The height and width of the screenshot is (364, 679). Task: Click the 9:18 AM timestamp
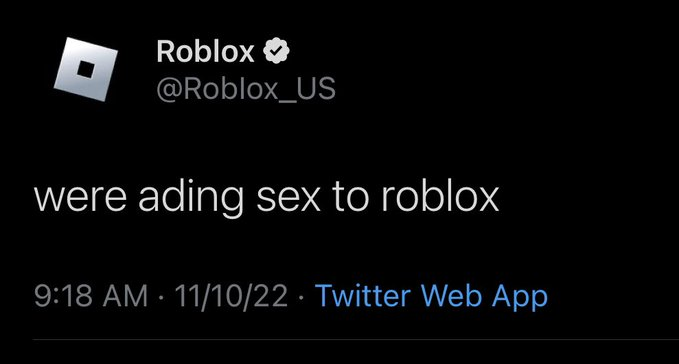coord(91,296)
